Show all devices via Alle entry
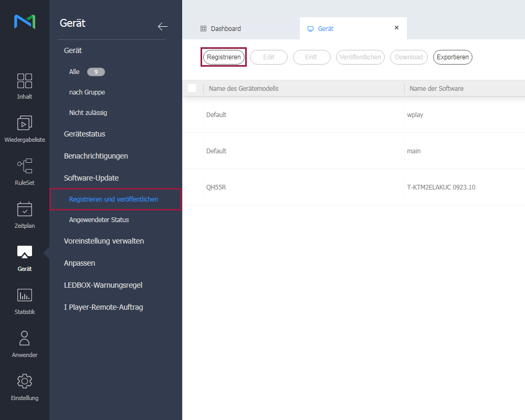The image size is (525, 420). [75, 72]
